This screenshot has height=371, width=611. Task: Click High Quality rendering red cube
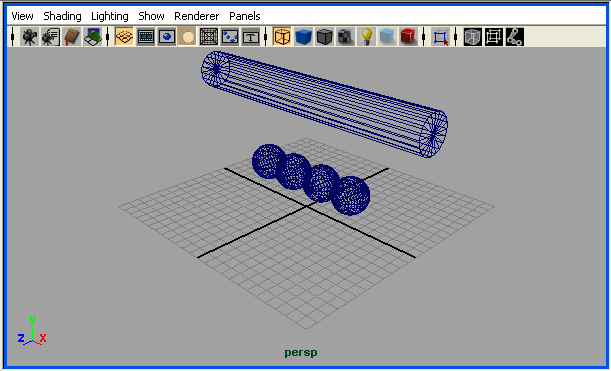[x=408, y=37]
